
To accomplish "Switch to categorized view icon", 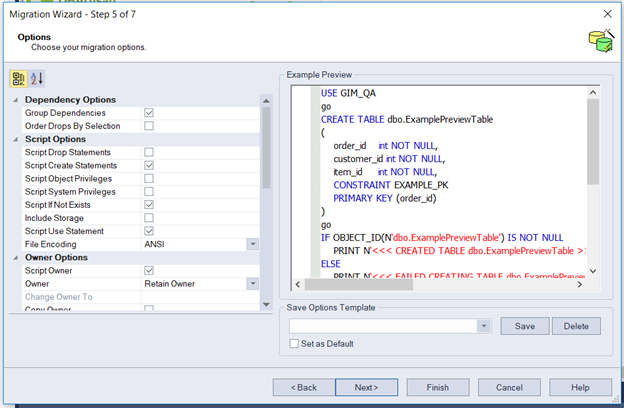I will point(18,78).
